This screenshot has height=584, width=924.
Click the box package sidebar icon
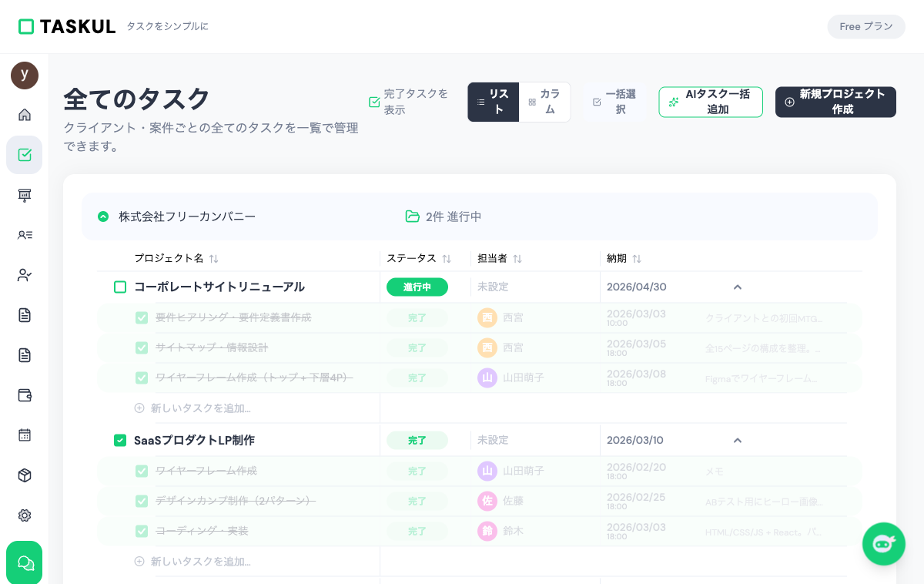click(x=25, y=475)
